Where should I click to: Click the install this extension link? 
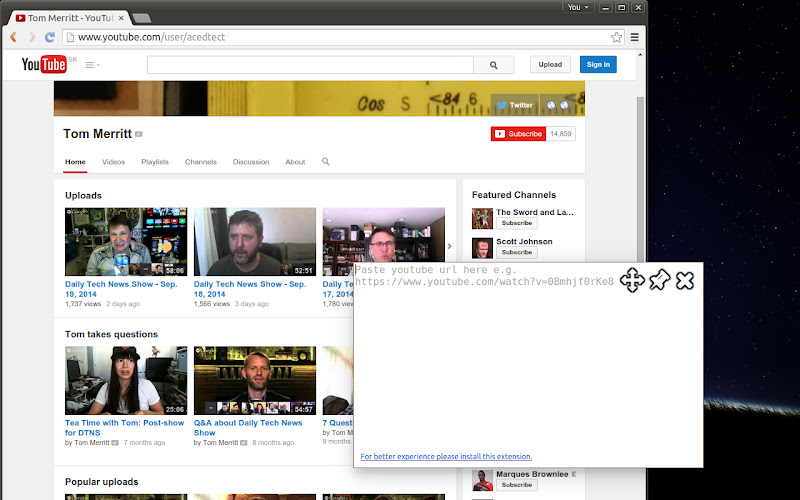coord(446,456)
